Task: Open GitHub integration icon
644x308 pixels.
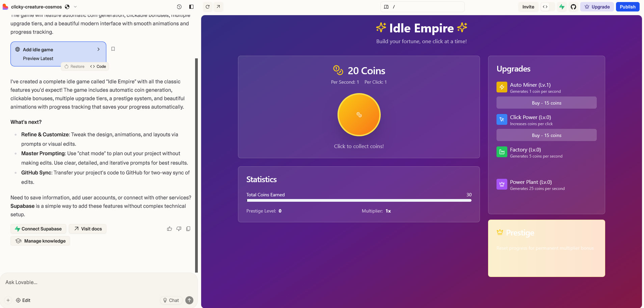Action: [573, 7]
